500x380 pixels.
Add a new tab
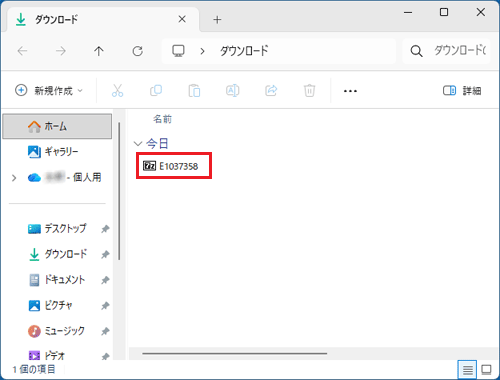tap(217, 20)
